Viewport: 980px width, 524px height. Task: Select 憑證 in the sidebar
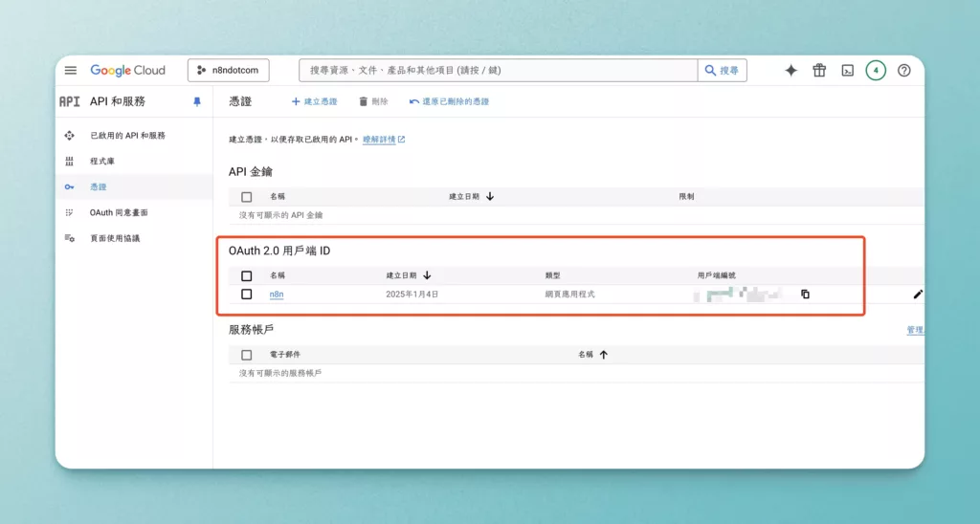[99, 186]
